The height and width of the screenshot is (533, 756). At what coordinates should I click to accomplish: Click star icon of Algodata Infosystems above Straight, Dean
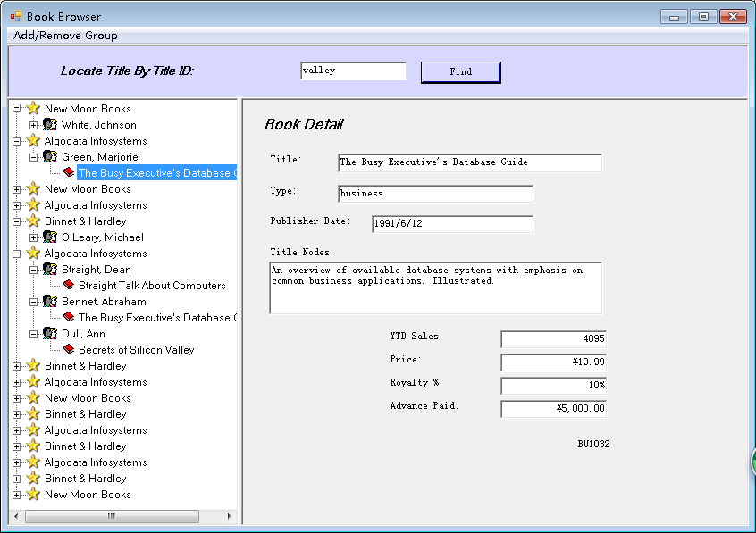33,253
